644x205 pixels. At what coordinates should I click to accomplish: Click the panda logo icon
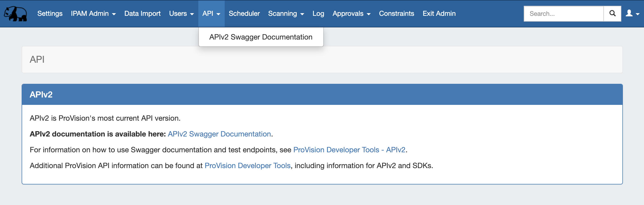click(x=15, y=14)
